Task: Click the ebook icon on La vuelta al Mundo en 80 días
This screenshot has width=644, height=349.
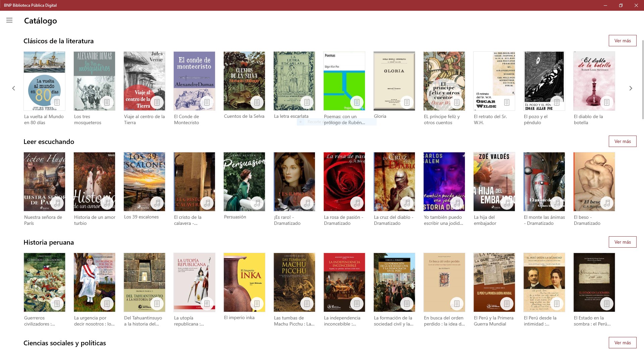Action: click(x=57, y=102)
